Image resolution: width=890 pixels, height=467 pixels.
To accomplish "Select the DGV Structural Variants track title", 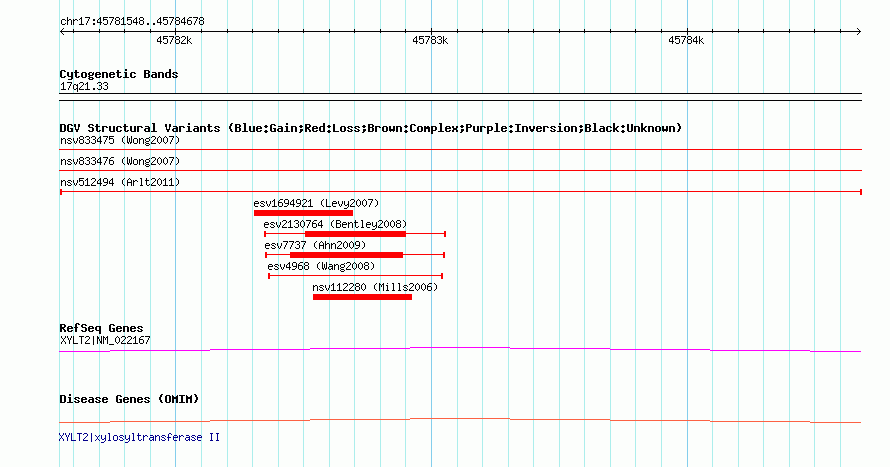I will coord(371,128).
